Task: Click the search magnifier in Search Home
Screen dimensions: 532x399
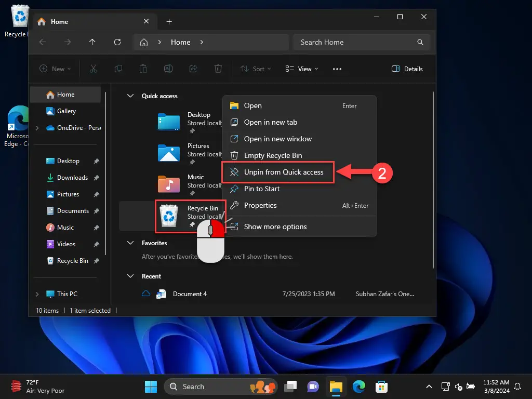Action: coord(420,42)
